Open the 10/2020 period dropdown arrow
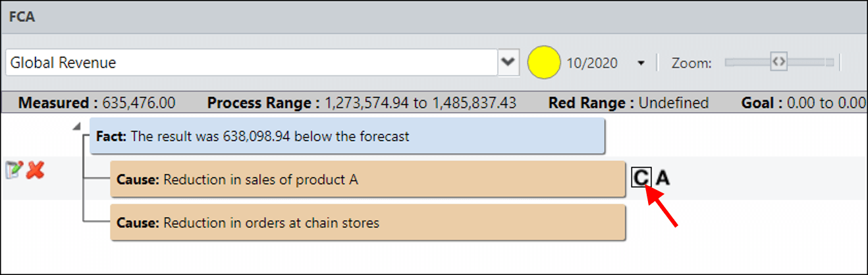The width and height of the screenshot is (868, 275). click(x=641, y=63)
